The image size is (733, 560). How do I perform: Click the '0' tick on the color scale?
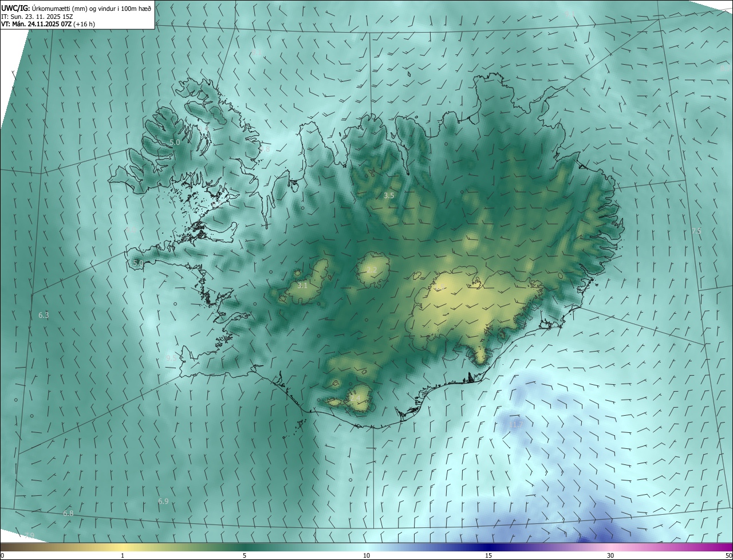pyautogui.click(x=2, y=555)
